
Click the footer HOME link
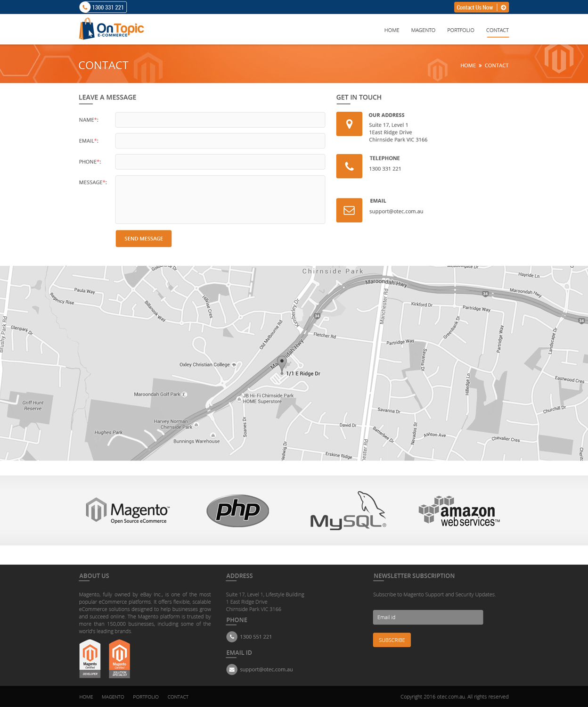click(x=86, y=697)
